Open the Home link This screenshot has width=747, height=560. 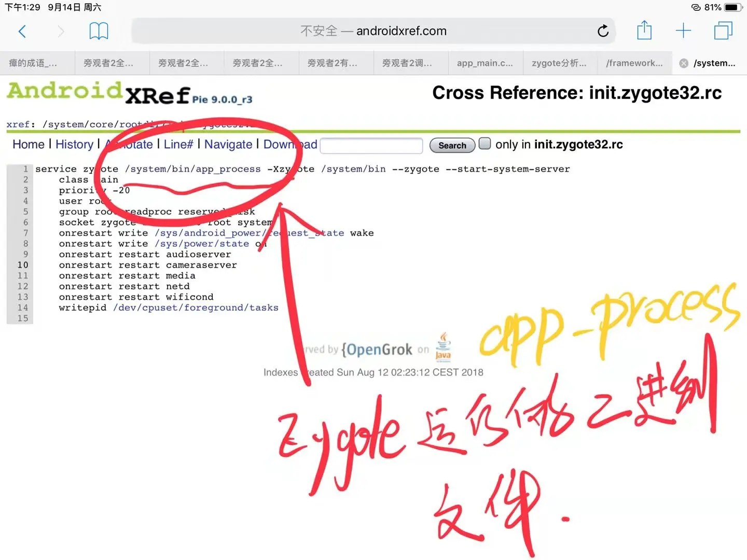click(x=29, y=144)
